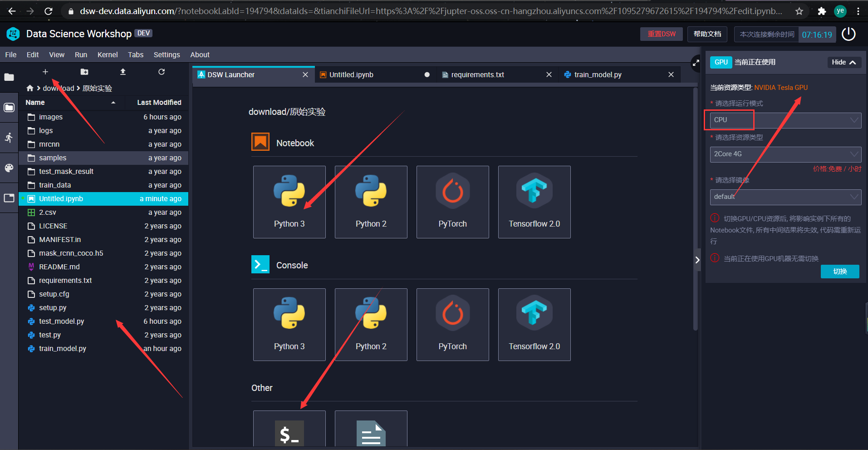This screenshot has height=450, width=868.
Task: Open the Edit menu
Action: click(x=33, y=54)
